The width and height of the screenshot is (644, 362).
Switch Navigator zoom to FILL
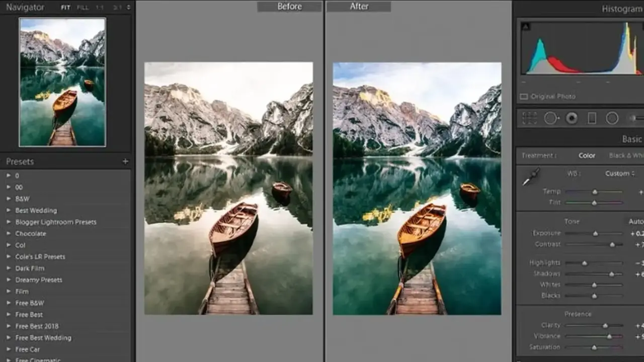(x=83, y=8)
